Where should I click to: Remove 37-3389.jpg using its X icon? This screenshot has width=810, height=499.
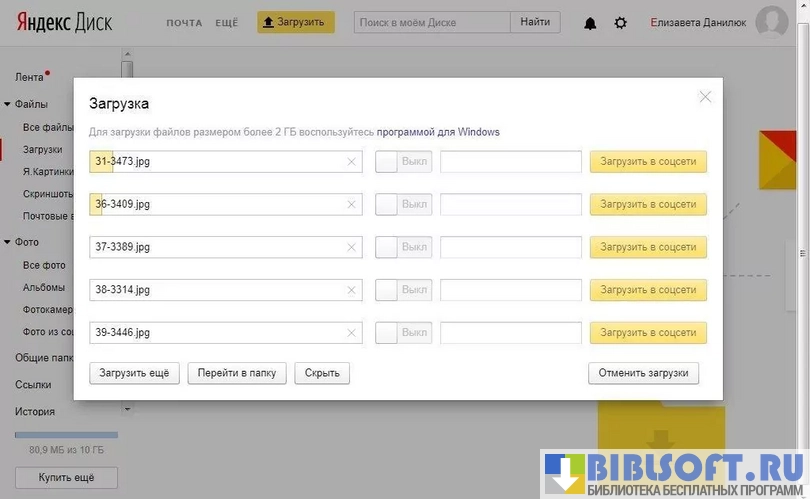tap(351, 247)
